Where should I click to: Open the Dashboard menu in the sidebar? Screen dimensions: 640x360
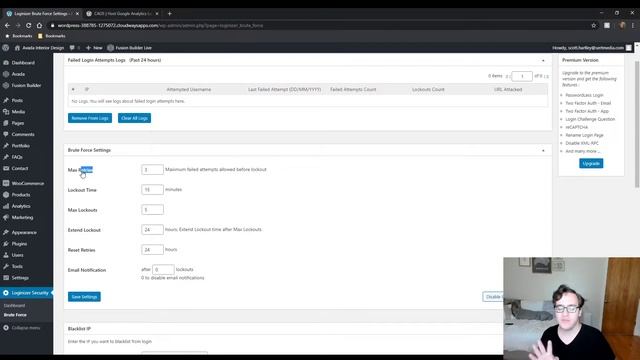pos(23,63)
